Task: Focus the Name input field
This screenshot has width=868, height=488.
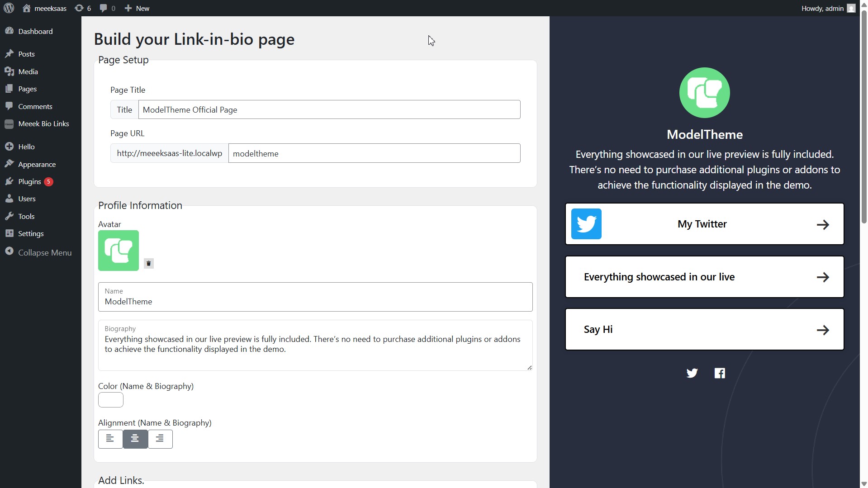Action: 315,297
